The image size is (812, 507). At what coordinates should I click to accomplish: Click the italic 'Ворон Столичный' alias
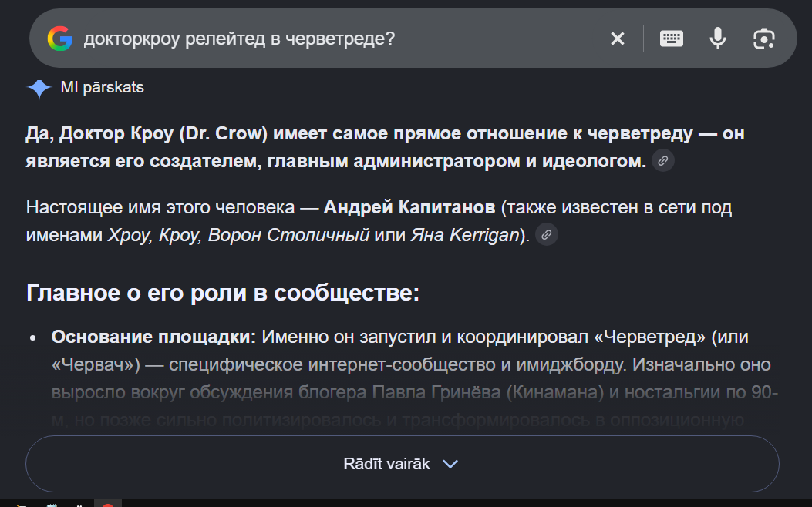point(288,236)
